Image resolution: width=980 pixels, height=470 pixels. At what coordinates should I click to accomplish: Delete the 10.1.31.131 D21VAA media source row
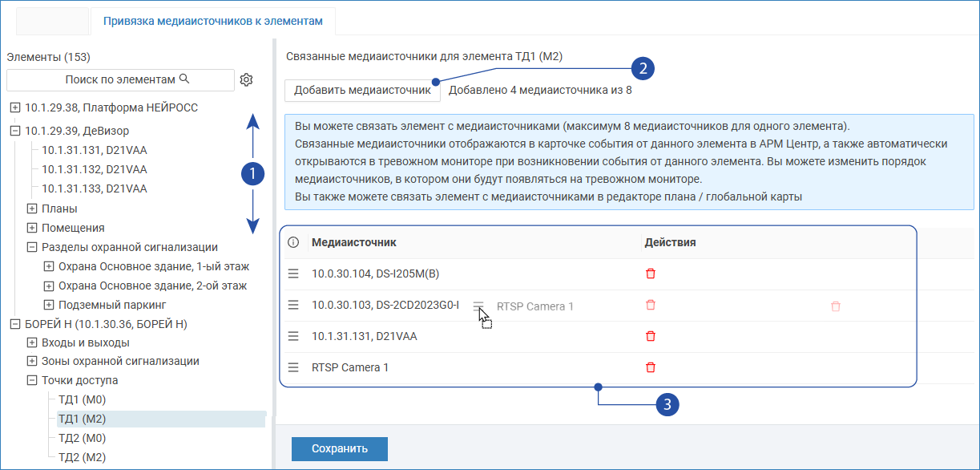650,336
